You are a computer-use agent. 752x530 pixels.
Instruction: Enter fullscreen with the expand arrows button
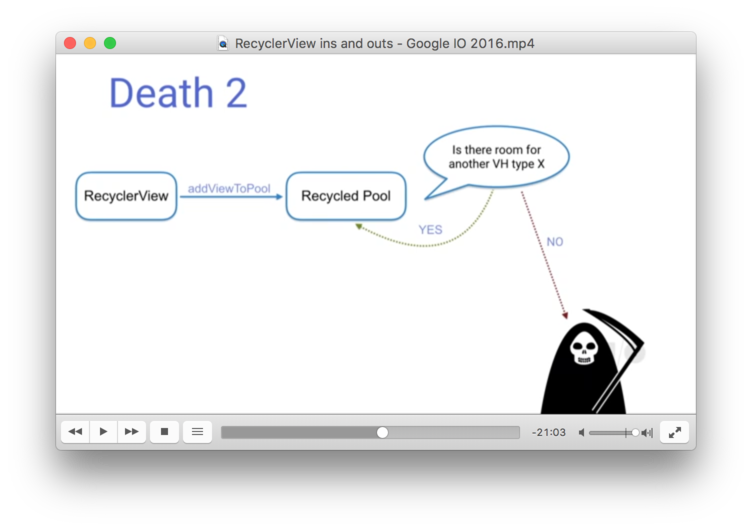(674, 432)
